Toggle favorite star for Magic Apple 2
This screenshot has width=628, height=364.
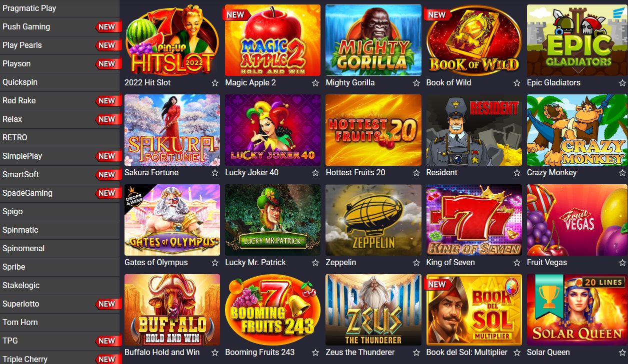[315, 83]
